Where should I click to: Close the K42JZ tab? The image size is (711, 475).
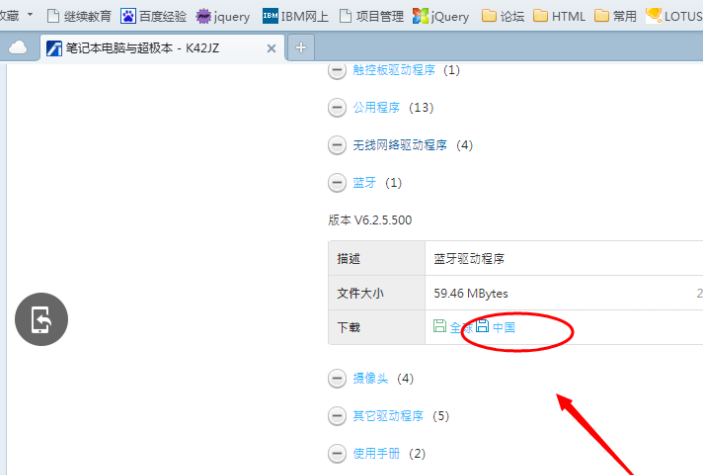271,48
